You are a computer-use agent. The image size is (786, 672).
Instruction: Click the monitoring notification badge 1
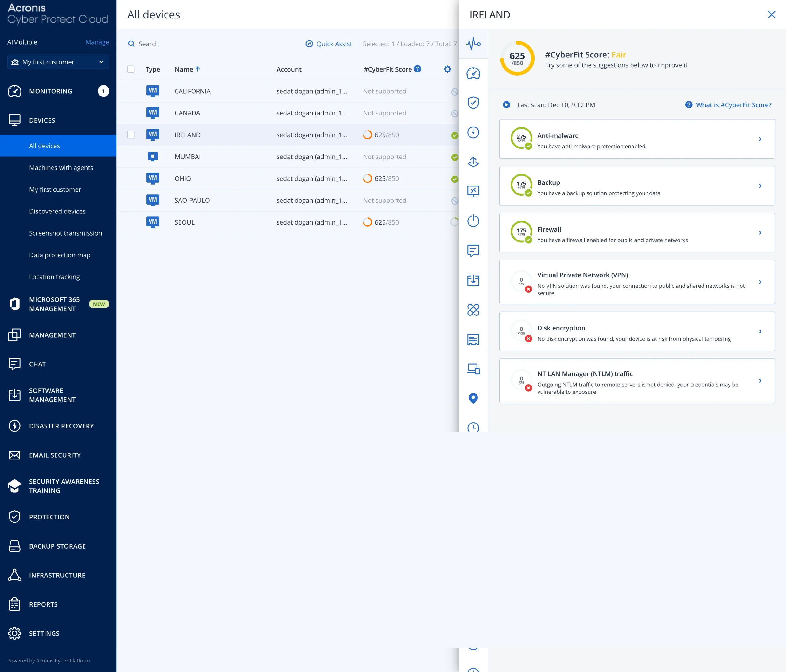103,91
